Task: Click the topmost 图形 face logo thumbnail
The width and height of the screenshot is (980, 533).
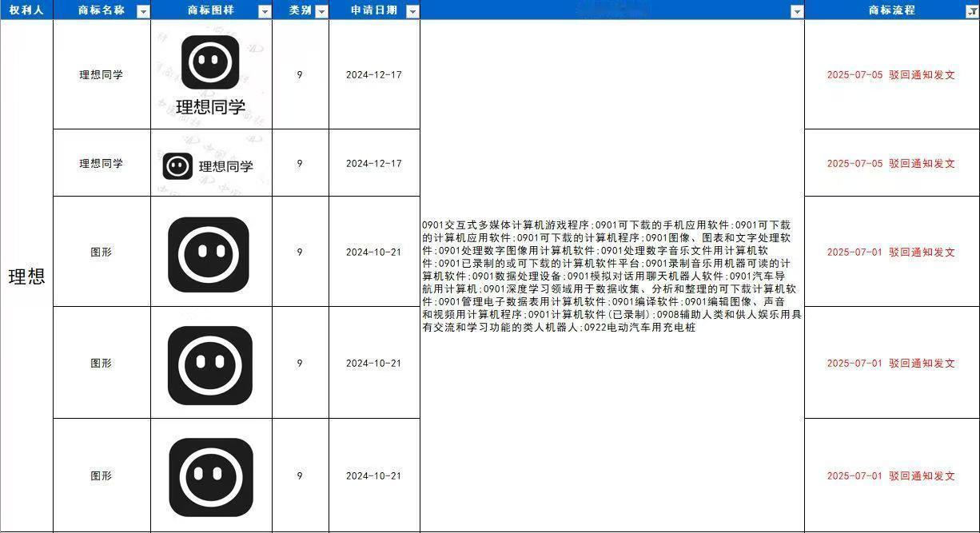Action: pos(209,254)
